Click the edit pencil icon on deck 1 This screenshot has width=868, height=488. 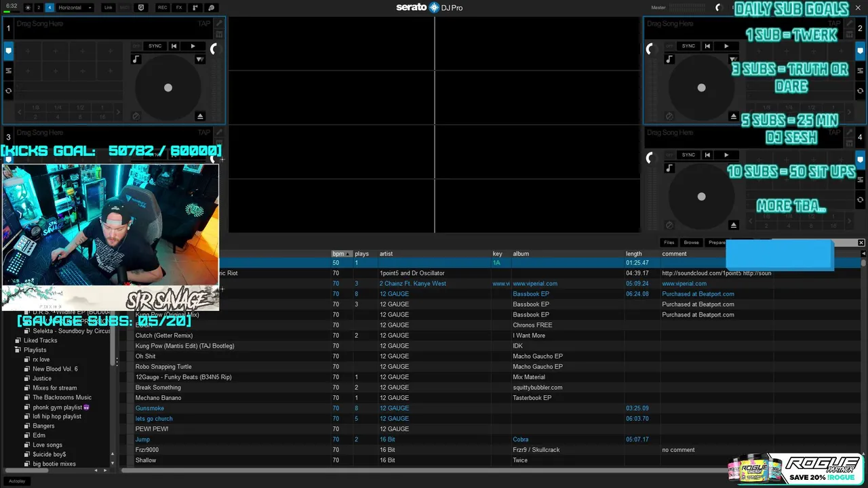pyautogui.click(x=218, y=24)
